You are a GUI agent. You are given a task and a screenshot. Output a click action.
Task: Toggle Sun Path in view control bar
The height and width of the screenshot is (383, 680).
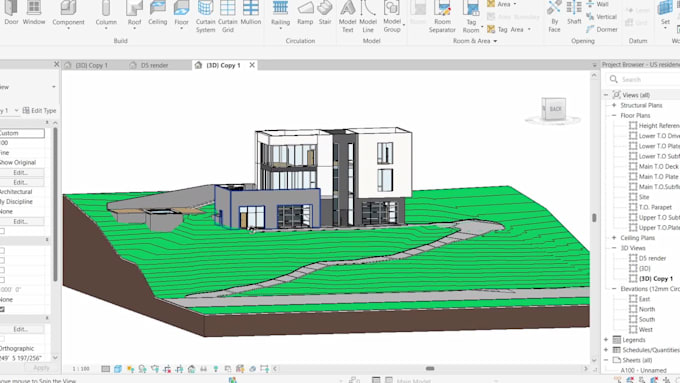click(130, 369)
